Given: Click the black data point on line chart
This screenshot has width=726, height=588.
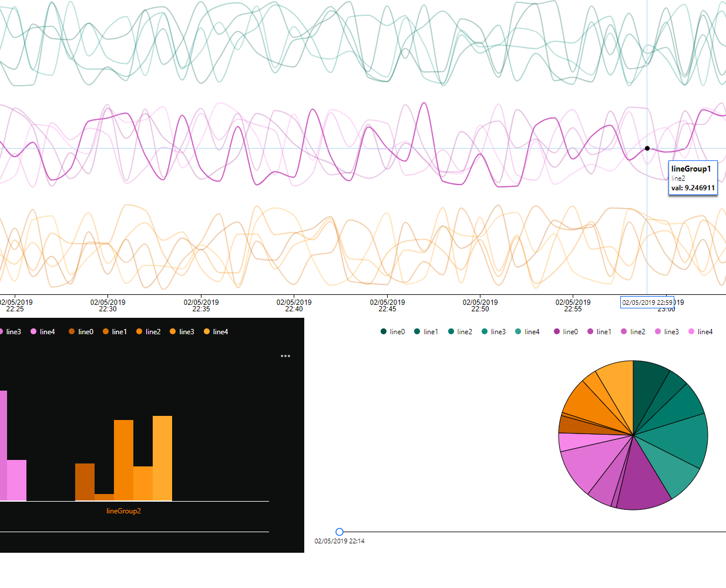Looking at the screenshot, I should (647, 149).
